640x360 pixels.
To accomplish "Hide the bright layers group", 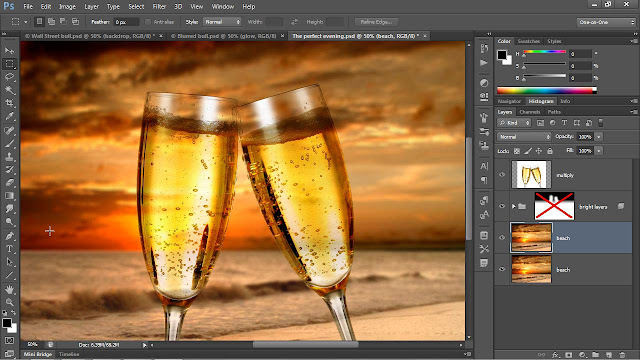I will [x=502, y=206].
